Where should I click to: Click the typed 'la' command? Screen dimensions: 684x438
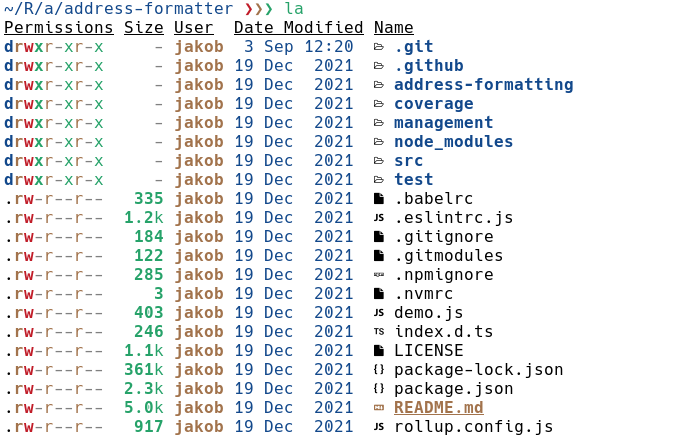pos(294,9)
